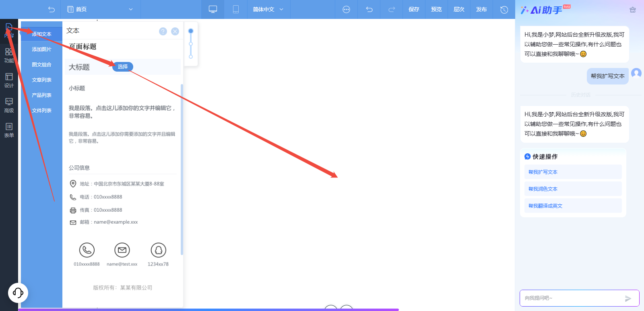The height and width of the screenshot is (311, 644).
Task: Open the 高级 sidebar section
Action: click(x=9, y=105)
